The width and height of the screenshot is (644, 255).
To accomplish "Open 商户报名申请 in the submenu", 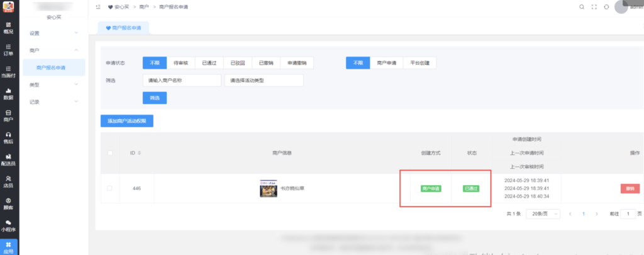I will click(54, 67).
